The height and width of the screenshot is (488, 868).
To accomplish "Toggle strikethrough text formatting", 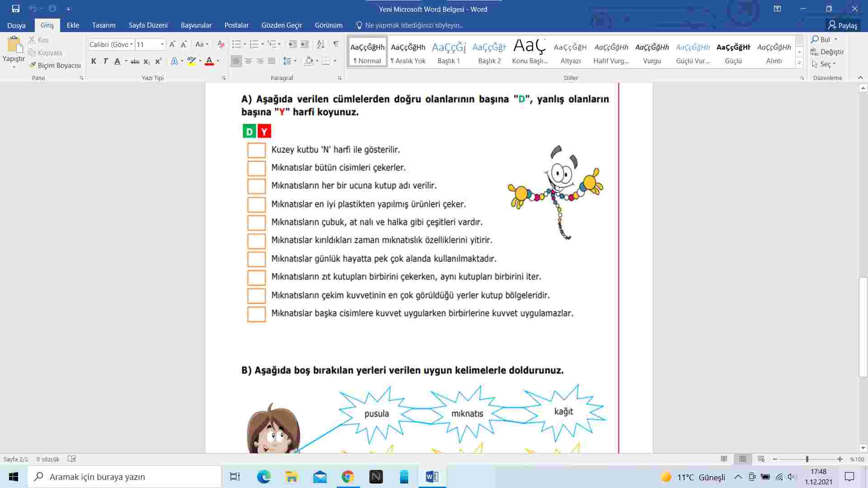I will pos(135,61).
